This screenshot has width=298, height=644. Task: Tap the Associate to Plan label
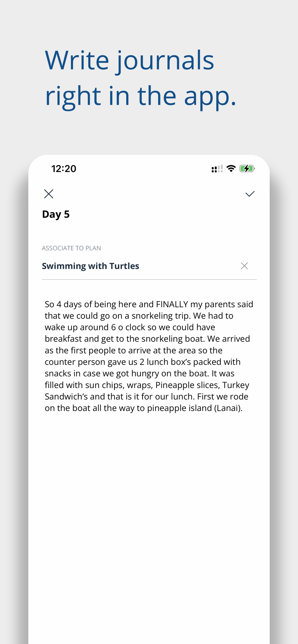pyautogui.click(x=71, y=248)
